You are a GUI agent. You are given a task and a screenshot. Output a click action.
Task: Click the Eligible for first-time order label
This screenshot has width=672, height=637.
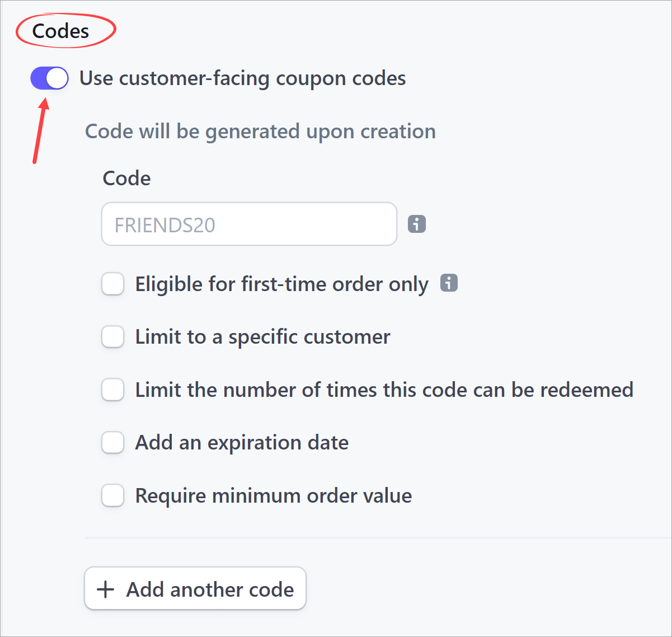281,284
